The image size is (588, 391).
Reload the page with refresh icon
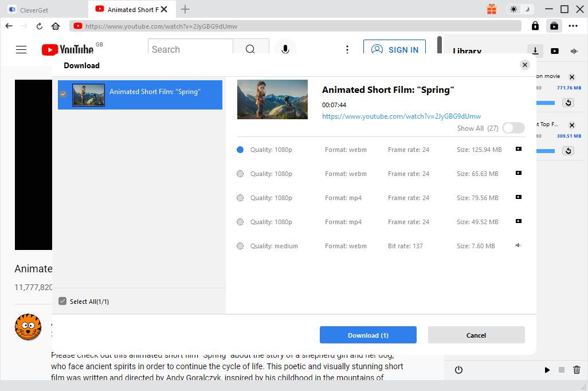click(x=39, y=26)
